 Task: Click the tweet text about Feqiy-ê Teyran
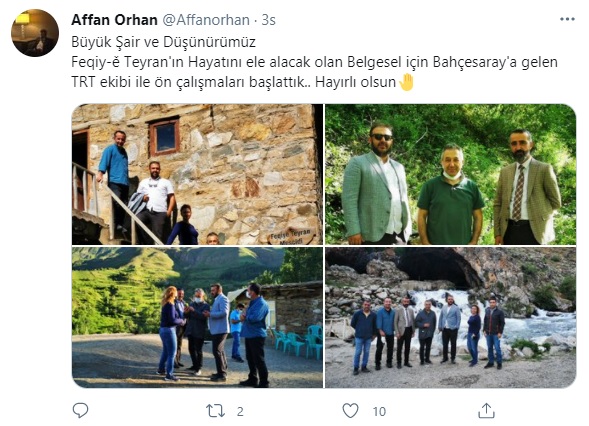click(x=314, y=72)
